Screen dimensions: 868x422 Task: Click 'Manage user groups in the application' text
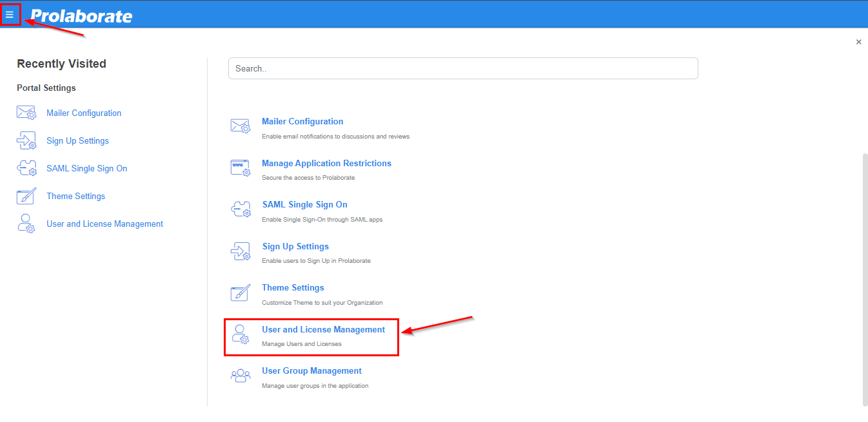[315, 386]
